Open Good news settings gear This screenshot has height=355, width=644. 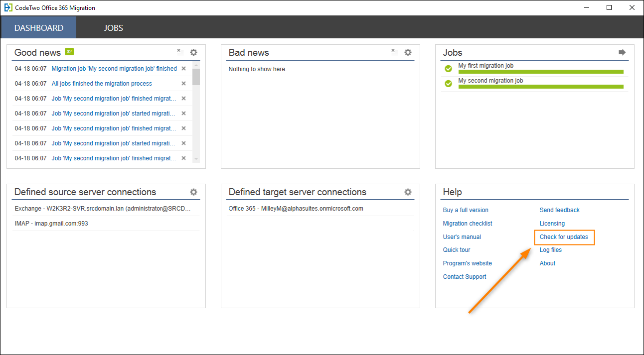(x=193, y=52)
